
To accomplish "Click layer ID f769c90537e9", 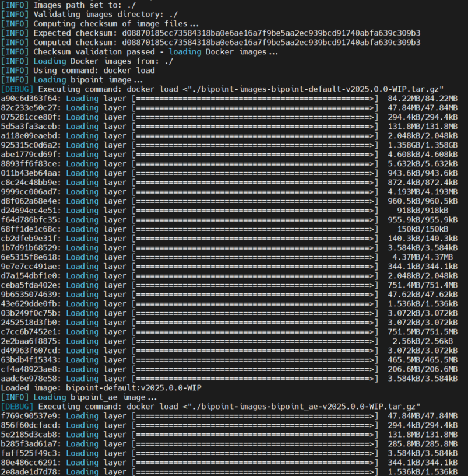I will click(x=29, y=416).
